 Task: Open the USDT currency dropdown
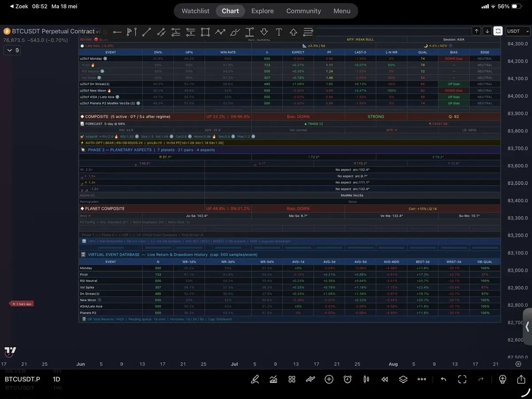click(x=518, y=31)
